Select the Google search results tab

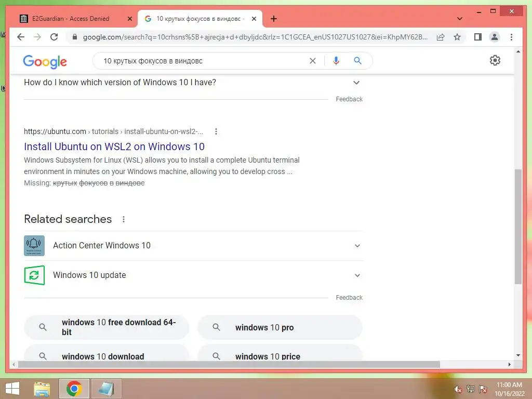click(200, 19)
